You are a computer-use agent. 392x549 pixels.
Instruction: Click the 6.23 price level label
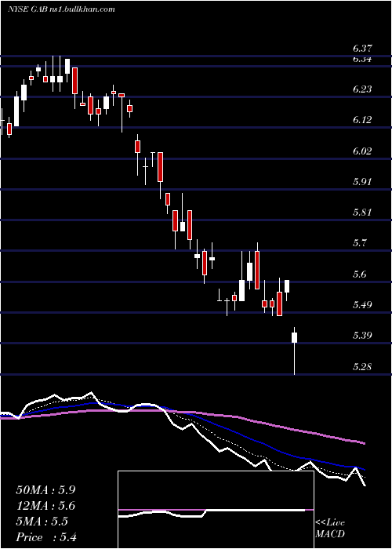coord(362,89)
